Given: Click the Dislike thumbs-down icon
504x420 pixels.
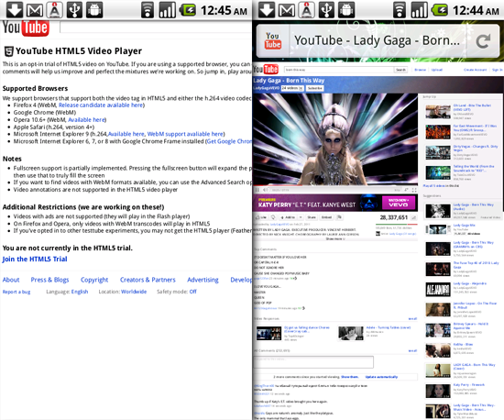Looking at the screenshot, I should click(273, 217).
